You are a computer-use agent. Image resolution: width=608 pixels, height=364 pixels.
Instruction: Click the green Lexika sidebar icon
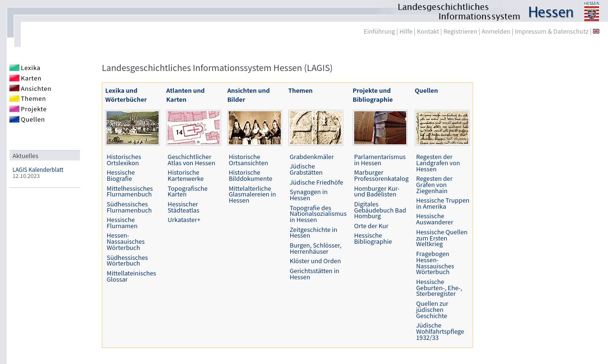[x=14, y=68]
